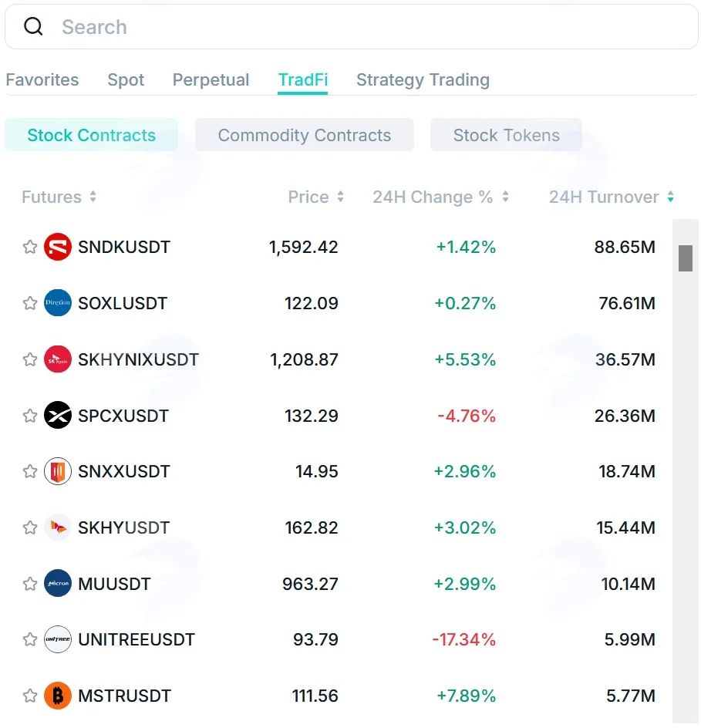Select the Stock Tokens button

[x=506, y=135]
